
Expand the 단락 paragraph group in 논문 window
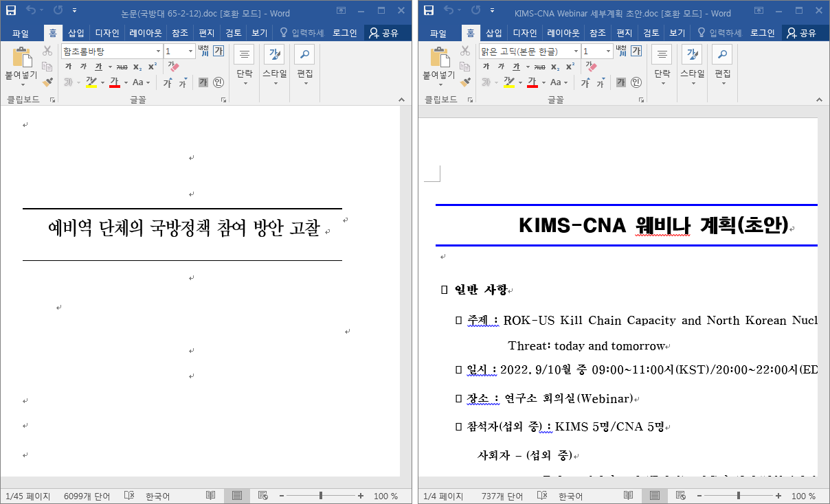tap(245, 65)
